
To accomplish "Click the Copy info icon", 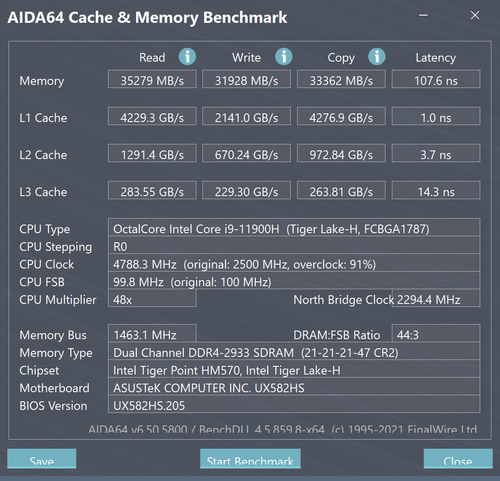I will 377,57.
